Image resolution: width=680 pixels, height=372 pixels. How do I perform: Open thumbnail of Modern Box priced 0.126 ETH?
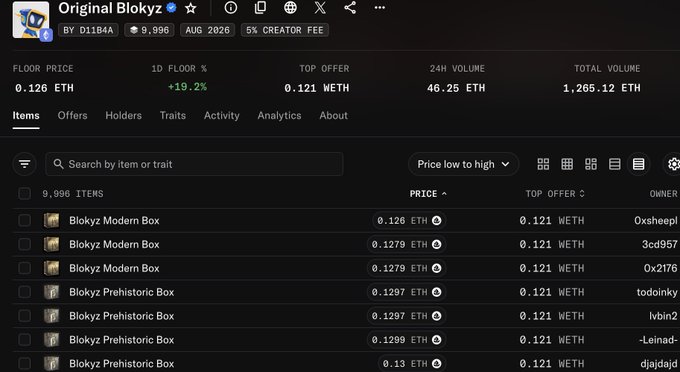coord(51,220)
